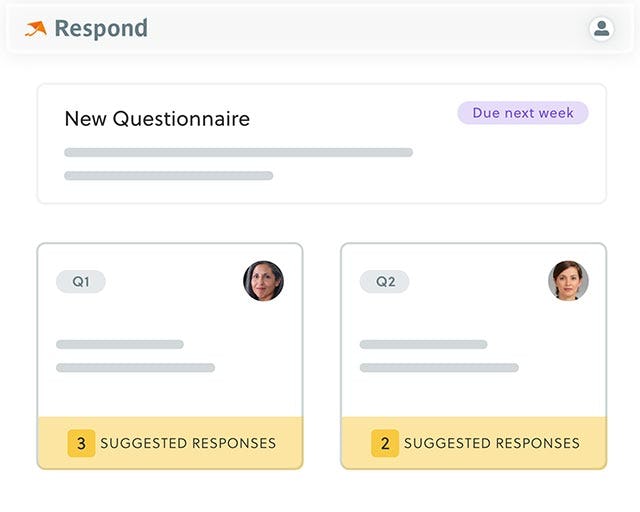This screenshot has width=640, height=512.
Task: Select the Q1 label pill
Action: (81, 282)
